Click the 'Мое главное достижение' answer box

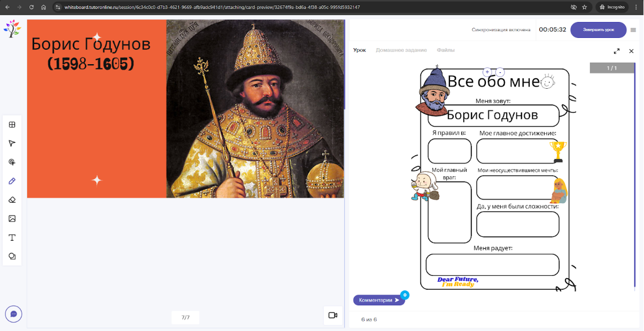517,151
